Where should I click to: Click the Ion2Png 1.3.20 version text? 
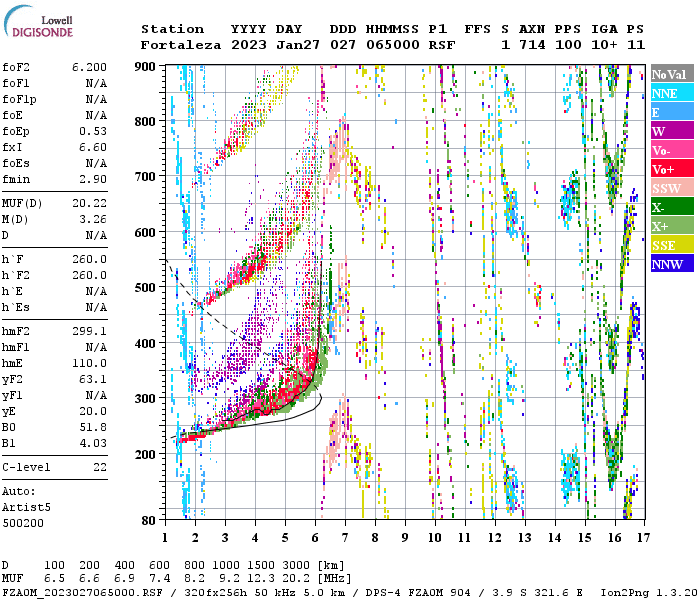click(649, 592)
